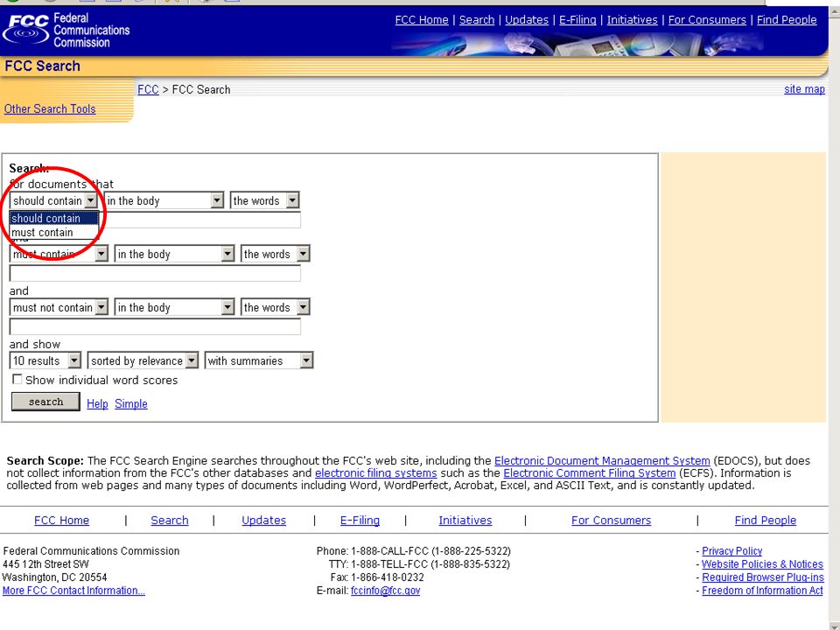Click For Consumers in footer navigation

pyautogui.click(x=612, y=520)
